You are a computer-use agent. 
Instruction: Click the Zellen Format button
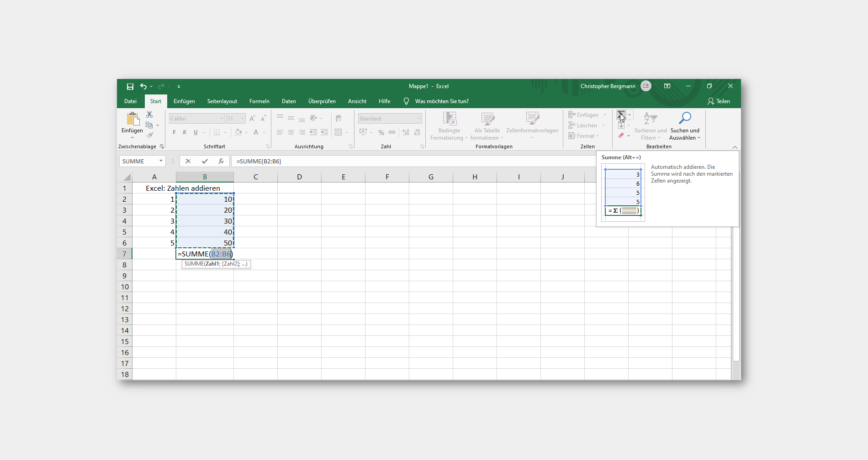(583, 136)
